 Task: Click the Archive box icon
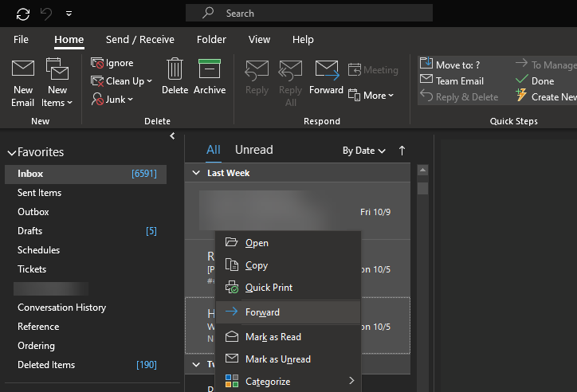pyautogui.click(x=210, y=69)
